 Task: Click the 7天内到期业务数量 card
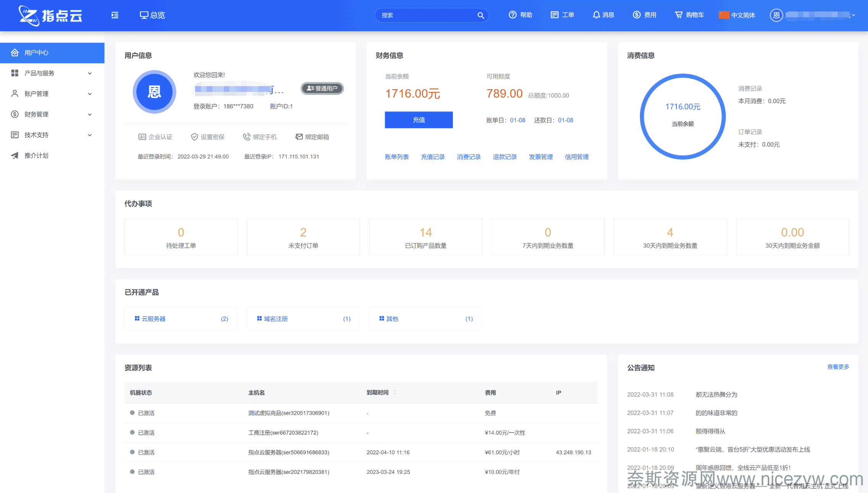(x=548, y=237)
